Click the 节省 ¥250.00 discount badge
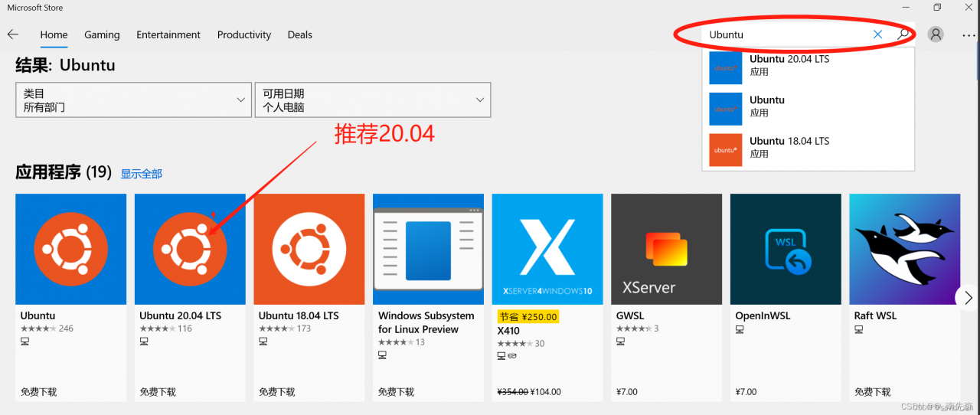This screenshot has width=980, height=415. point(528,316)
